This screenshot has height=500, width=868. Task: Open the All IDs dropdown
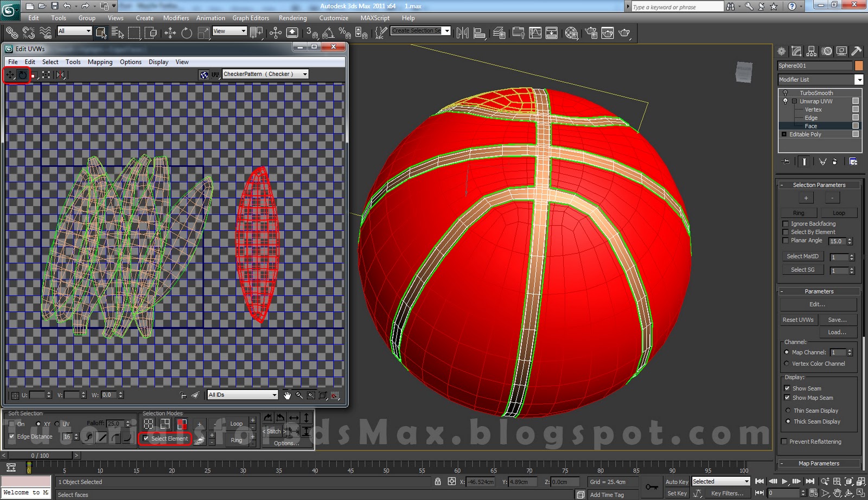(x=274, y=395)
